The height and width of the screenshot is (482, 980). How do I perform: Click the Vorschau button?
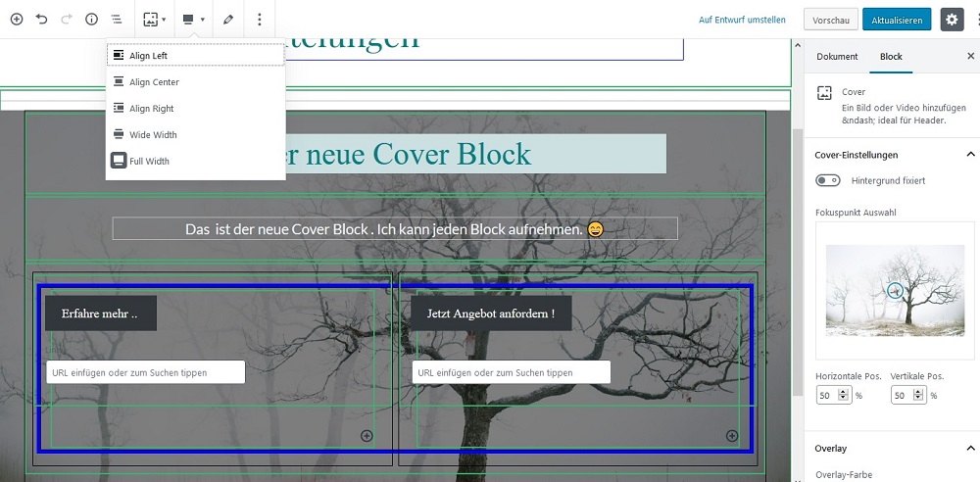coord(831,20)
